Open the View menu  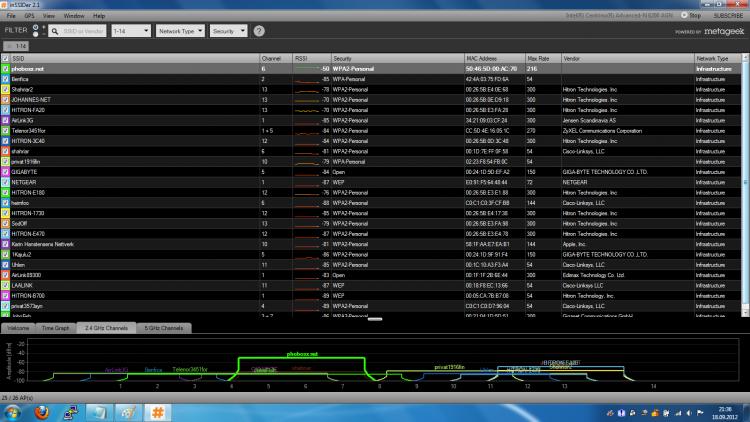coord(48,16)
